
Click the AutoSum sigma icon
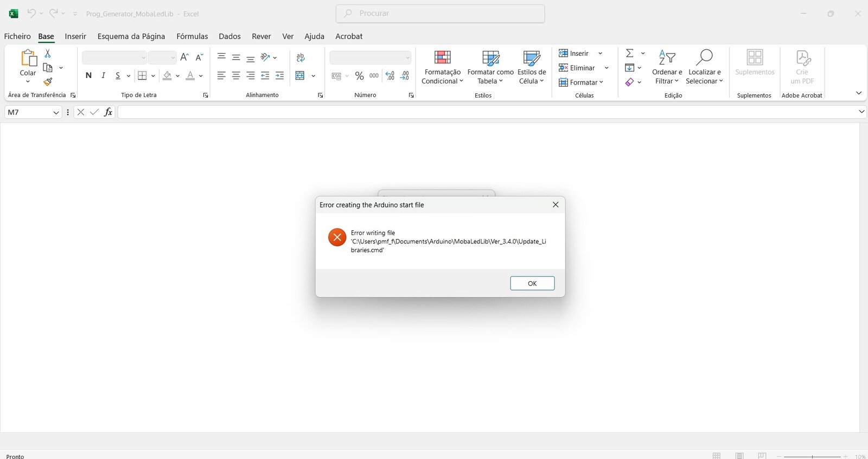click(629, 53)
